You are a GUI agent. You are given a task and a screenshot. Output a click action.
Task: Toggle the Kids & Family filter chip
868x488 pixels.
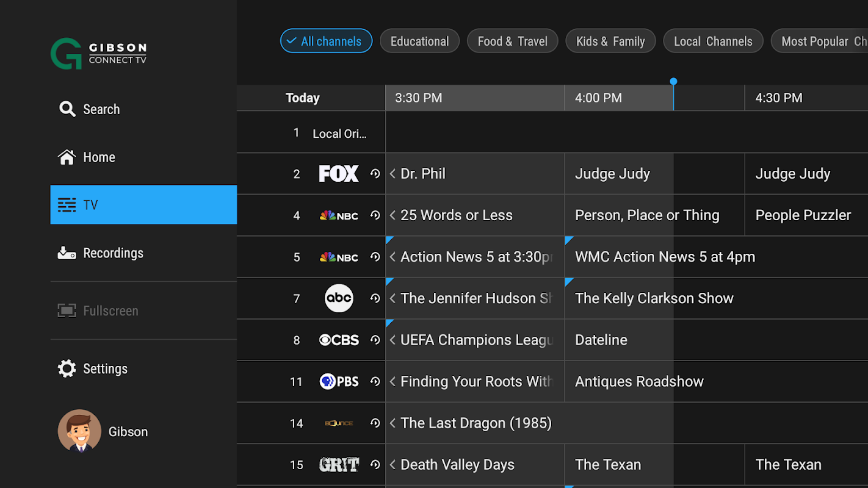tap(610, 41)
